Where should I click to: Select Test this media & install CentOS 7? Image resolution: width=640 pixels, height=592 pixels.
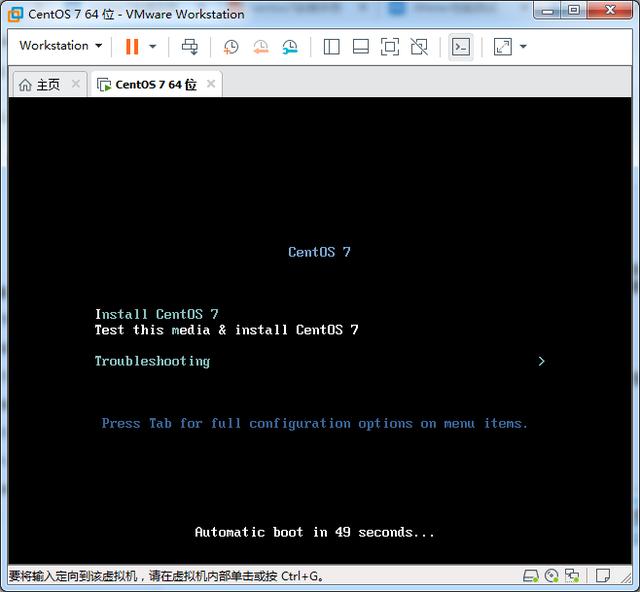click(x=227, y=329)
